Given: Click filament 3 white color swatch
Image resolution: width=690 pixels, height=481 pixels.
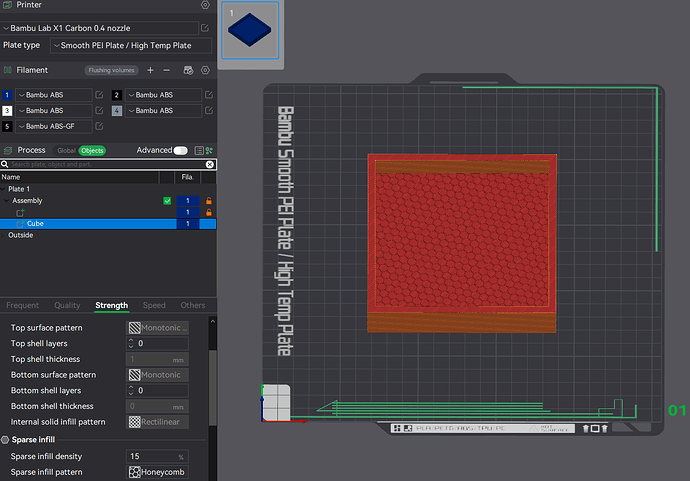Looking at the screenshot, I should pos(7,110).
